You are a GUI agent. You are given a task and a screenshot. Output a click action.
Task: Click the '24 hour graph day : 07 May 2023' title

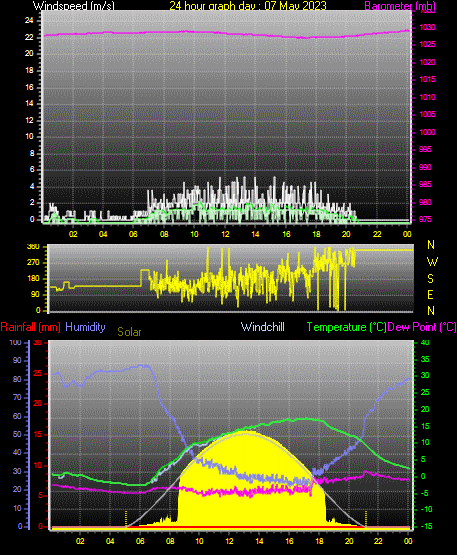pyautogui.click(x=248, y=6)
